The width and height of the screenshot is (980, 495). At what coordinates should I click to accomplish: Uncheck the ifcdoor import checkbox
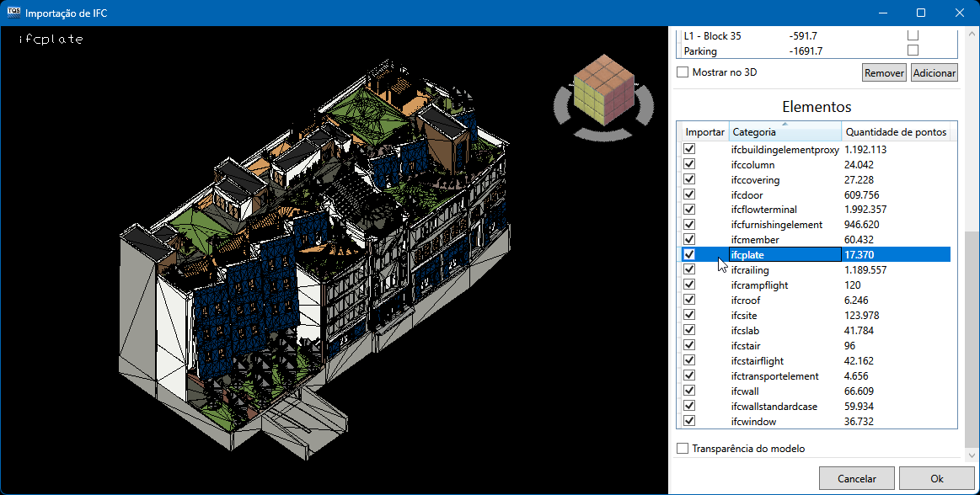pyautogui.click(x=689, y=194)
